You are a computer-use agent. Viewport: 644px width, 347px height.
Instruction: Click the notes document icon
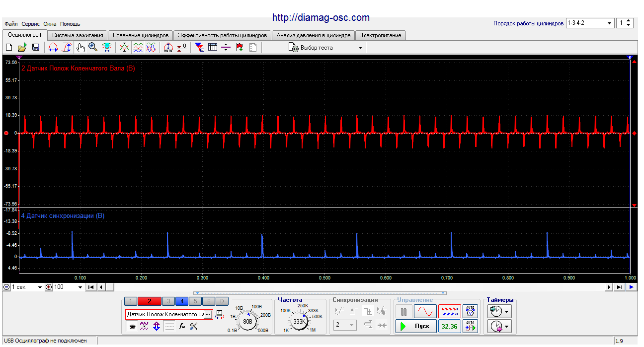coord(253,48)
